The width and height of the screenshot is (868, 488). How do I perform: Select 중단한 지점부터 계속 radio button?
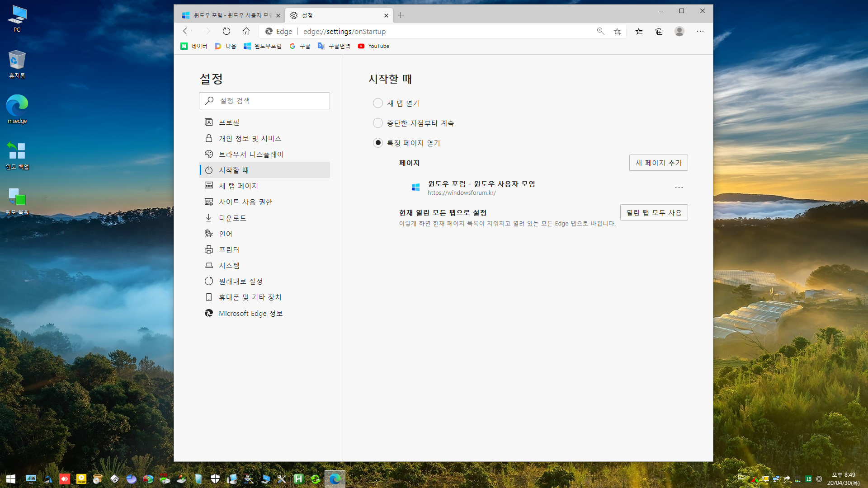pos(378,123)
